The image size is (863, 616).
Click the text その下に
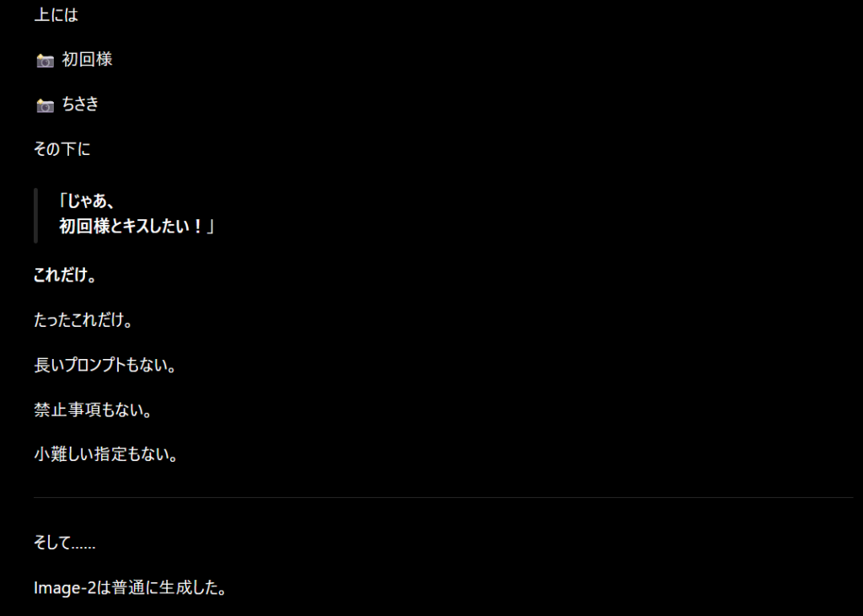tap(62, 148)
